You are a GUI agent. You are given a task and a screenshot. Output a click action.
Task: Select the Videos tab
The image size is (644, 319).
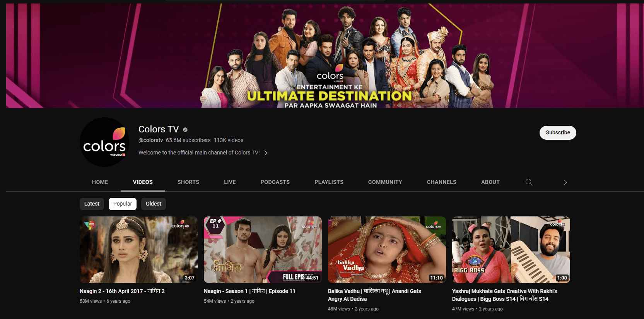[143, 182]
